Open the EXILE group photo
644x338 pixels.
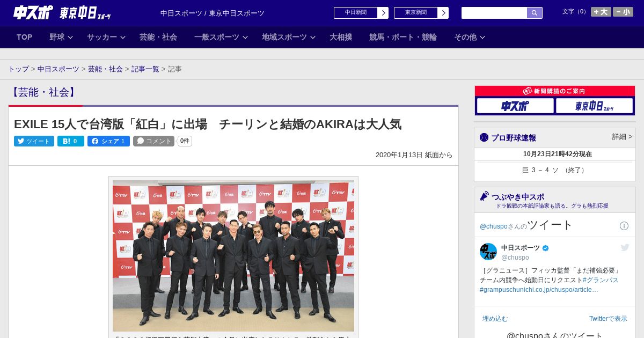coord(233,256)
